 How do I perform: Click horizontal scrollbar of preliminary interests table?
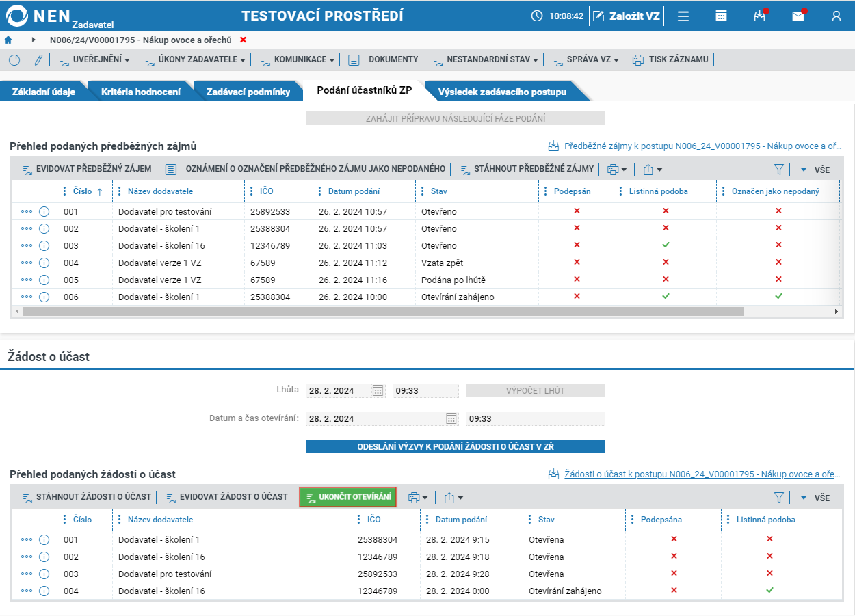coord(383,311)
